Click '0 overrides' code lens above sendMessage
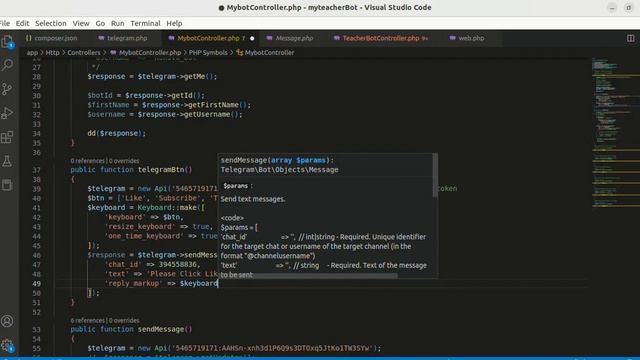Screen dimensions: 640x360 124,320
